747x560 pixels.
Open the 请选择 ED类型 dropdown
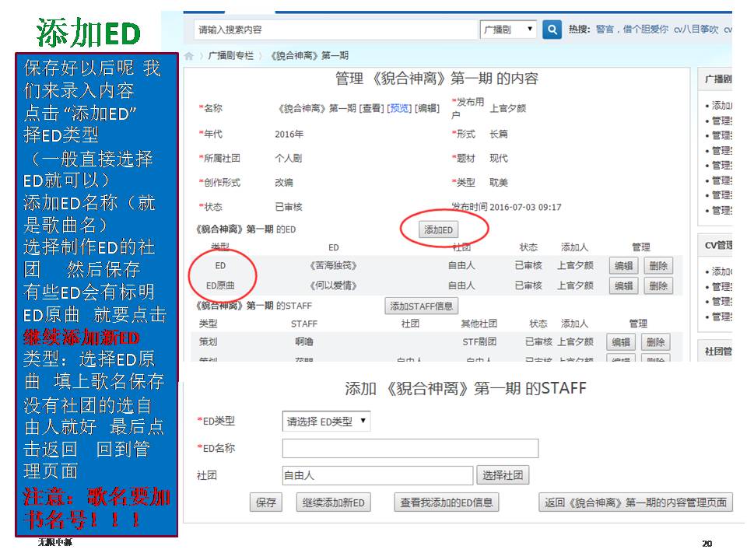coord(326,422)
